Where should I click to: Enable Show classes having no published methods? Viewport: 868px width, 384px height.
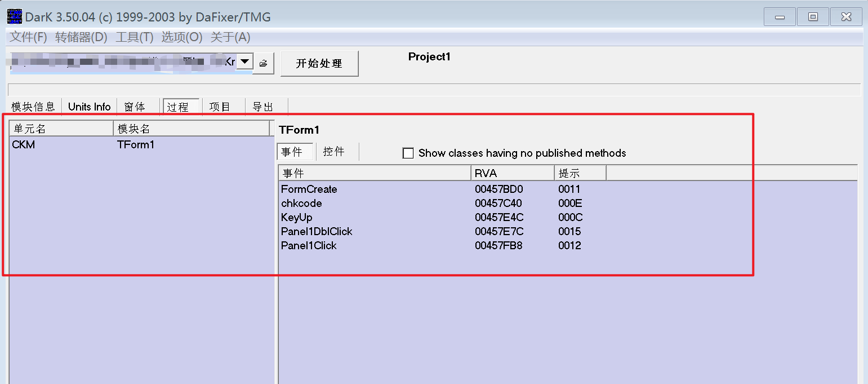tap(408, 153)
